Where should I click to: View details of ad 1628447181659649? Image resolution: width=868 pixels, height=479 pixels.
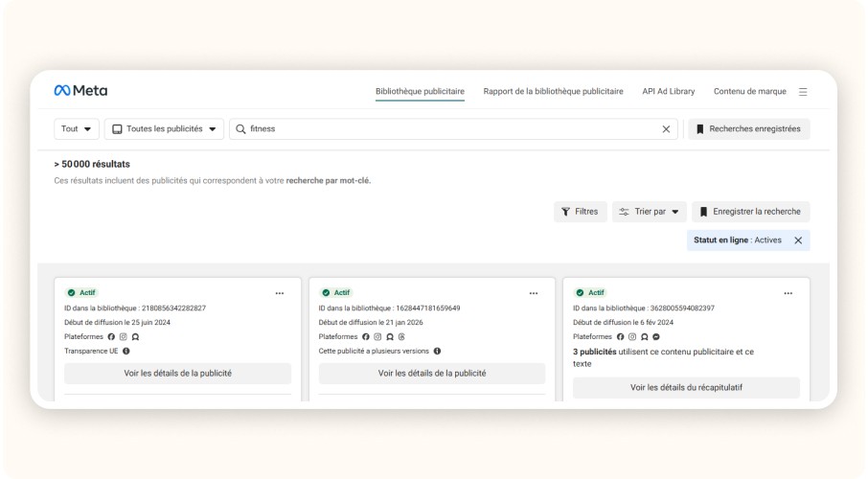(432, 374)
